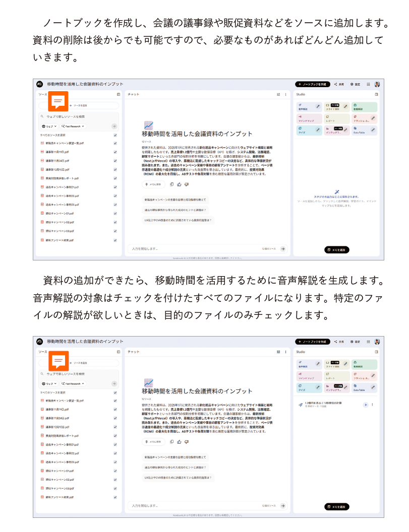Open chat settings sliders icon in the second screenshot
This screenshot has height=532, width=409.
pyautogui.click(x=278, y=351)
